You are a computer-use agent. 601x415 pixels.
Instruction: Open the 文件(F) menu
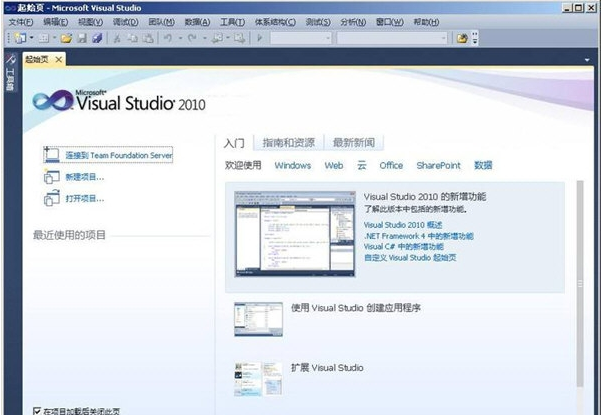coord(21,22)
